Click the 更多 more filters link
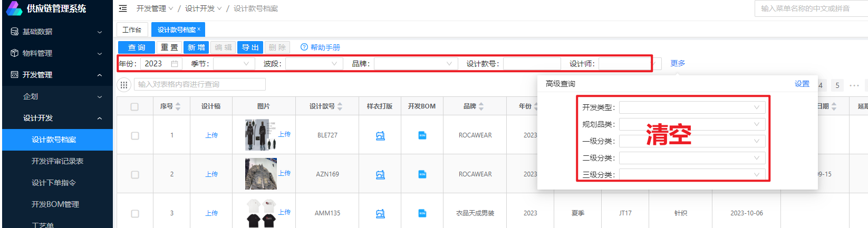Viewport: 868px width, 228px height. (678, 63)
